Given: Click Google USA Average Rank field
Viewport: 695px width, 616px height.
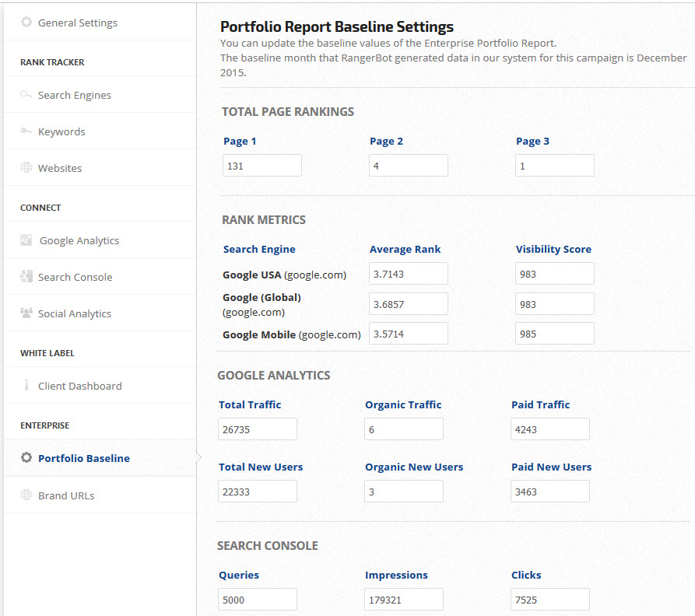Looking at the screenshot, I should 408,274.
